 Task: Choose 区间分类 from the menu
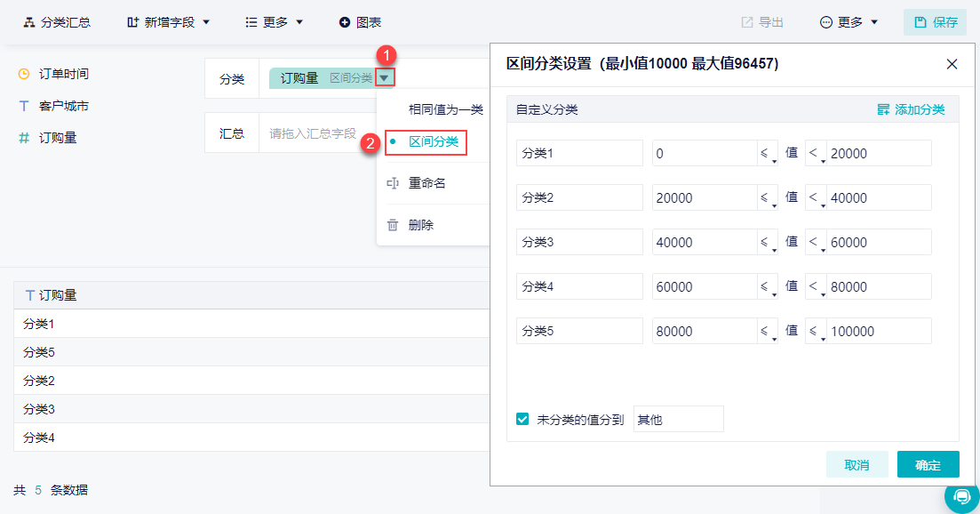[x=434, y=141]
